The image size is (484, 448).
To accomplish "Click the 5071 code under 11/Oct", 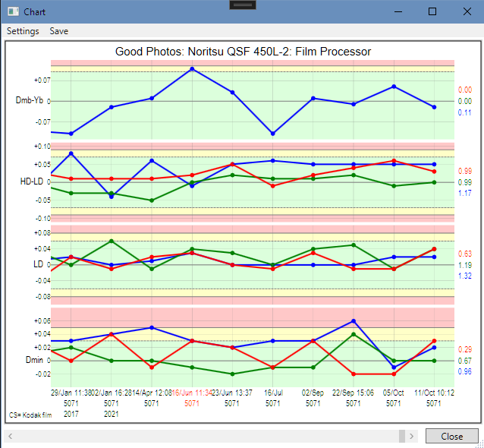I will [433, 403].
